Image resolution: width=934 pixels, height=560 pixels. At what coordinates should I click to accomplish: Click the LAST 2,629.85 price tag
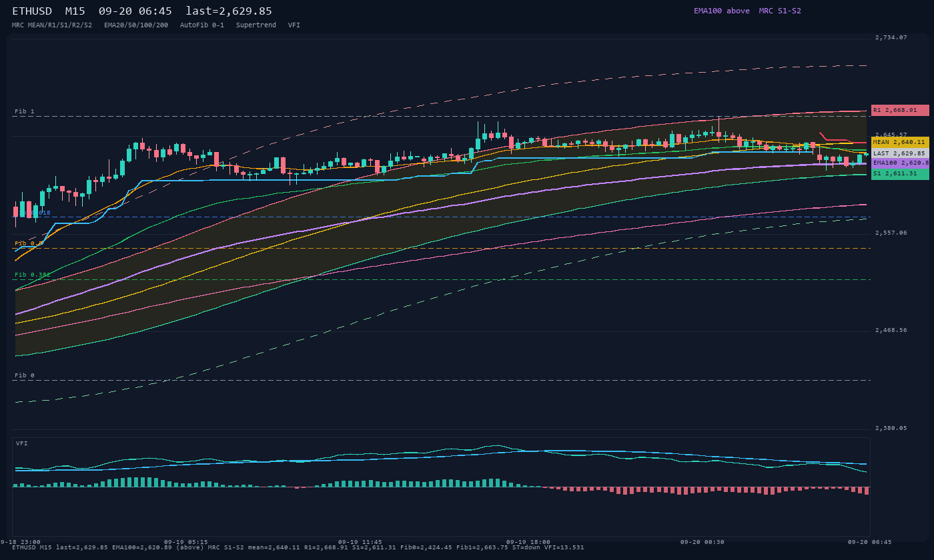click(x=900, y=153)
